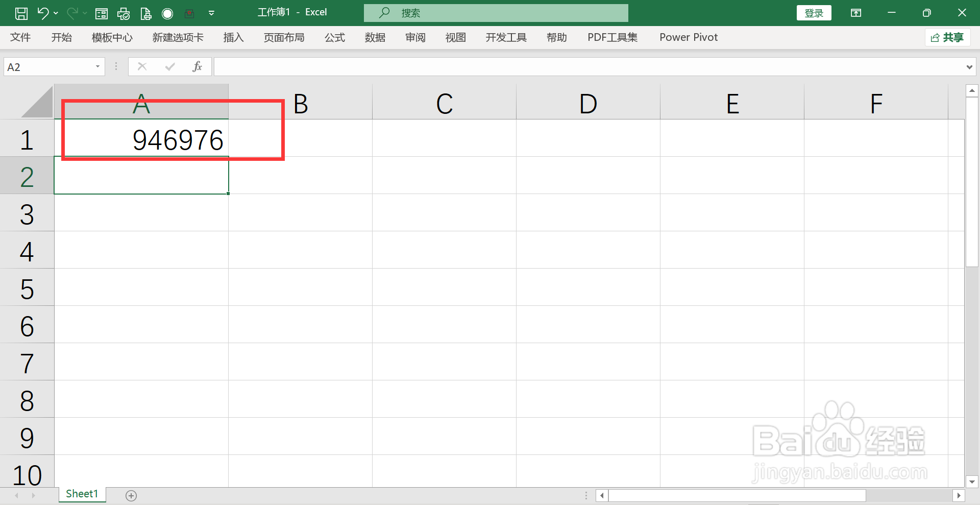
Task: Click the Undo icon
Action: (43, 13)
